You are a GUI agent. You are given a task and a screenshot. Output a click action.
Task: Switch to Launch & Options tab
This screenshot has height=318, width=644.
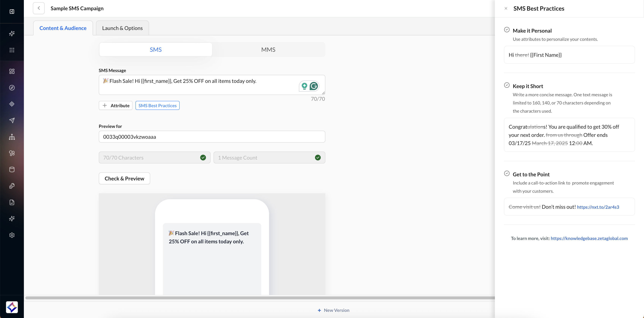[x=122, y=28]
